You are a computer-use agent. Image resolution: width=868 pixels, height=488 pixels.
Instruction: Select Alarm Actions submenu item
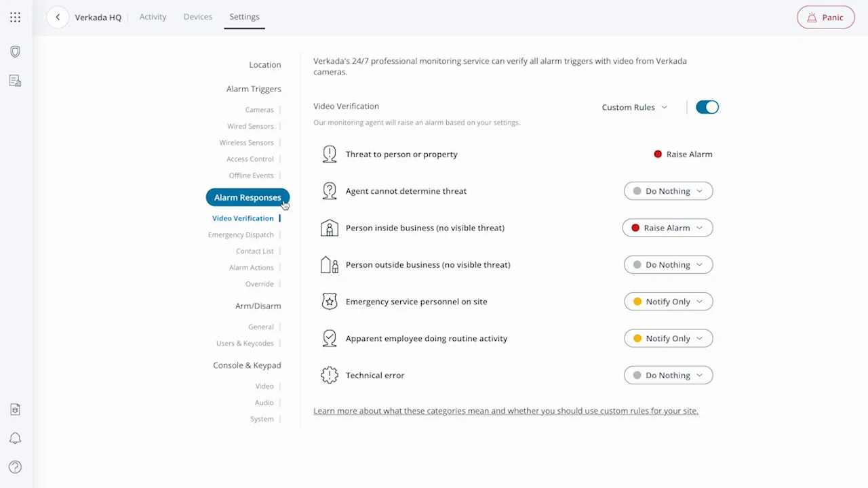click(252, 268)
